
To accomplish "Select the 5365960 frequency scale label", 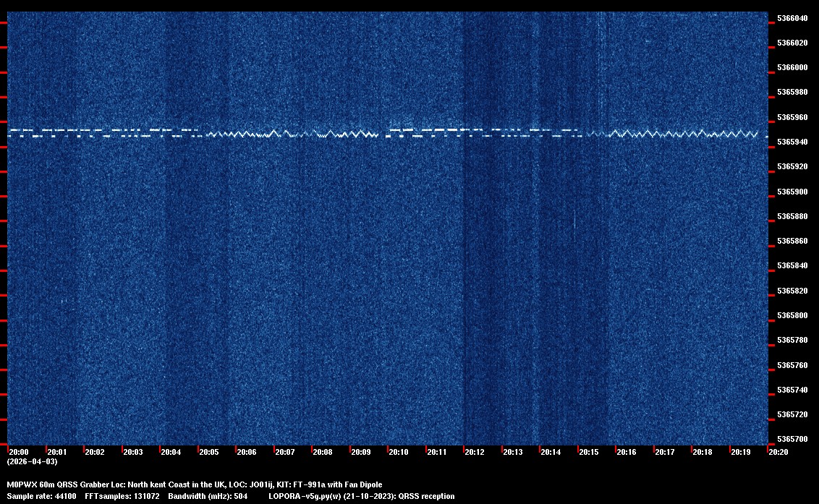I will click(x=792, y=117).
